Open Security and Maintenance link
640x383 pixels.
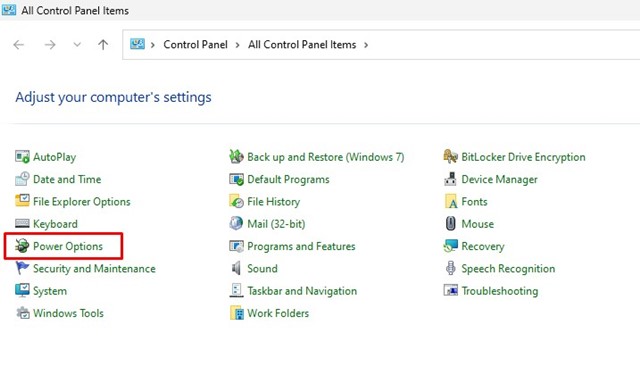[x=94, y=269]
